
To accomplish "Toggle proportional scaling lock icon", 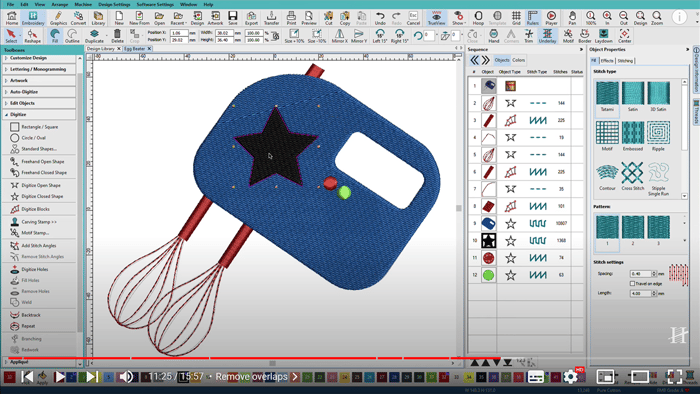I will [275, 36].
